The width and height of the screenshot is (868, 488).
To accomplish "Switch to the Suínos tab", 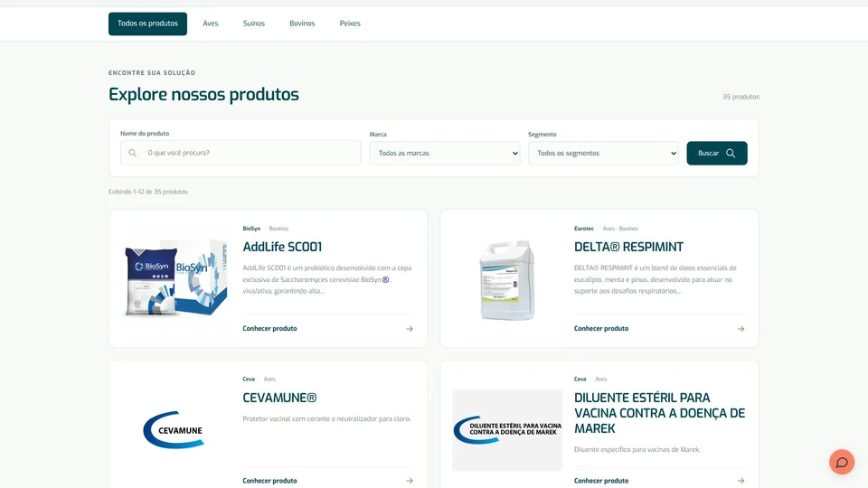I will pos(253,23).
